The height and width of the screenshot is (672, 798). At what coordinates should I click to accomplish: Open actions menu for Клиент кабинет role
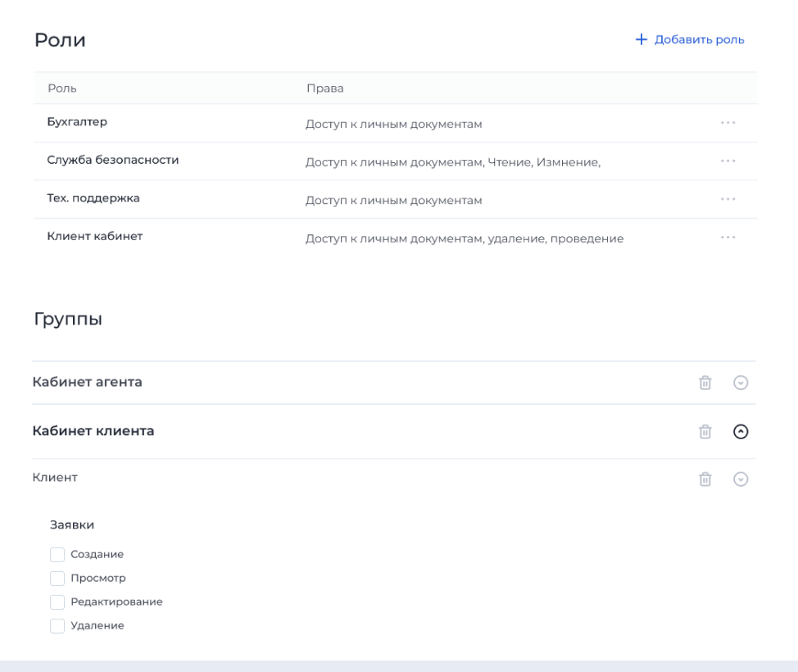(x=728, y=237)
